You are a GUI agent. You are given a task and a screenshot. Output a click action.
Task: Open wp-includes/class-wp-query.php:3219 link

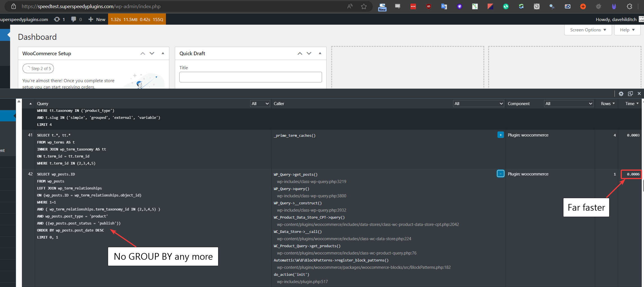tap(312, 182)
